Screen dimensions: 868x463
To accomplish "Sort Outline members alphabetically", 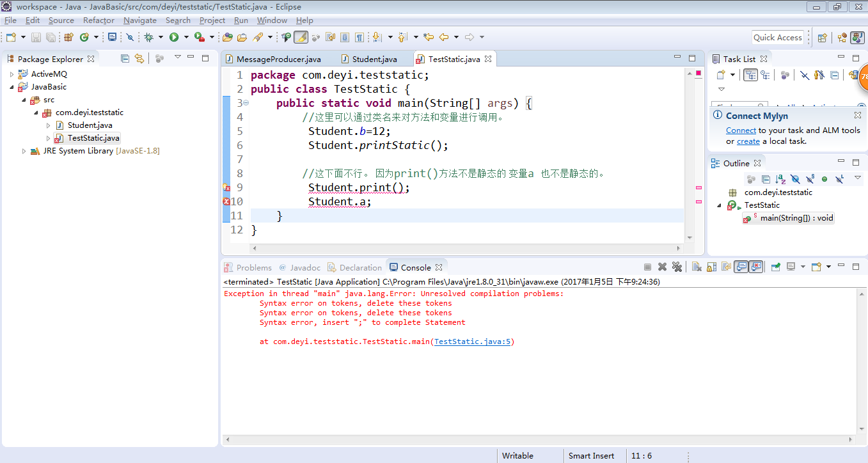I will (x=780, y=179).
